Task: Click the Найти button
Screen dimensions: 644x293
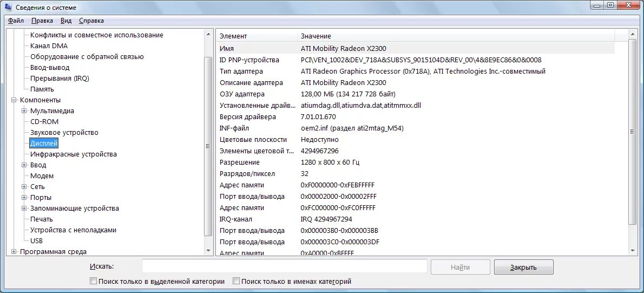Action: tap(460, 267)
